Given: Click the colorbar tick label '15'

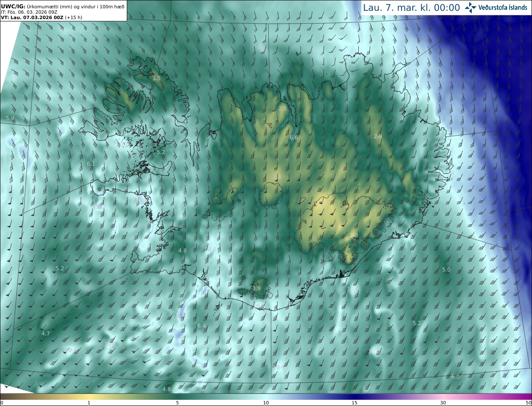Looking at the screenshot, I should tap(355, 403).
